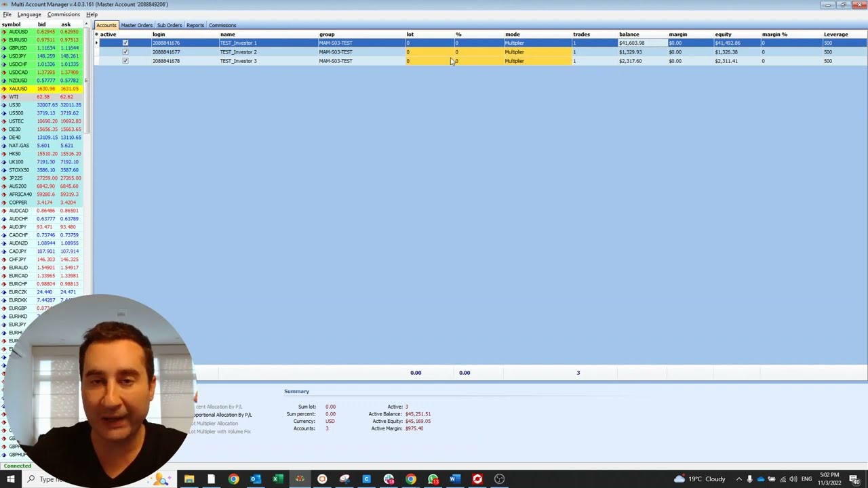The image size is (868, 488).
Task: Switch to the Master Orders tab
Action: coord(136,25)
